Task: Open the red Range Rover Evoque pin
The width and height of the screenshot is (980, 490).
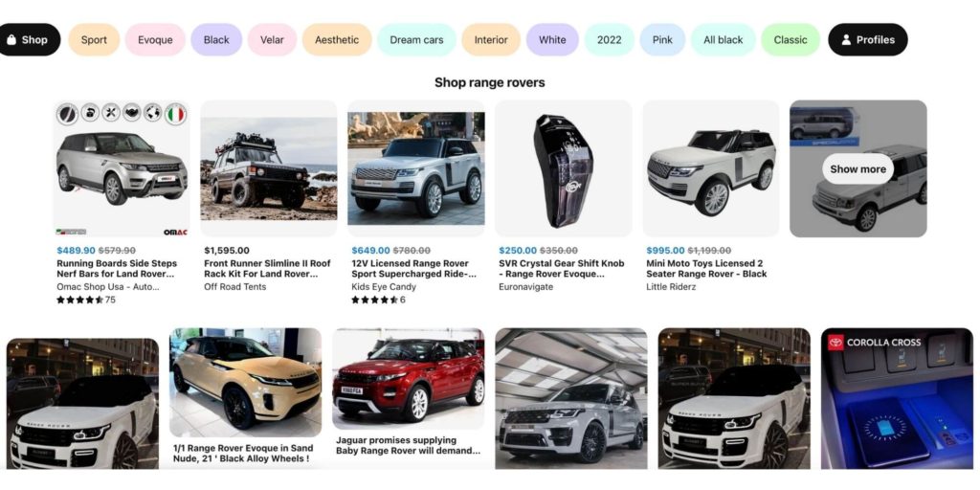Action: pos(408,379)
